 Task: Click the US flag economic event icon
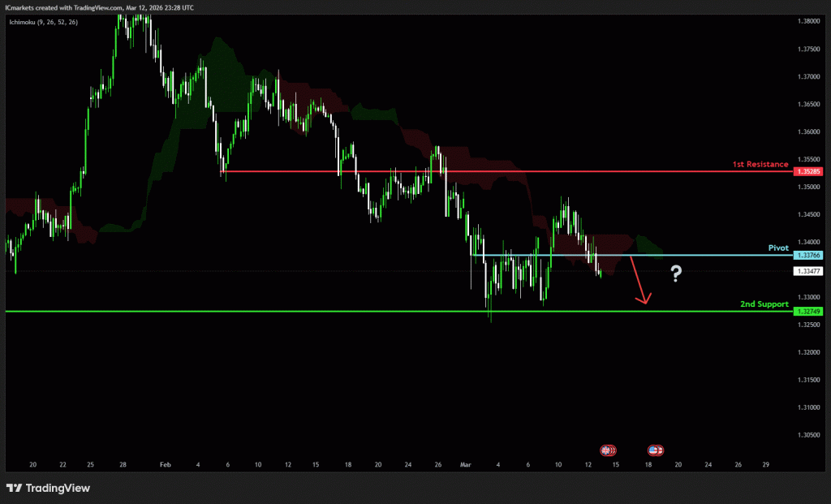[655, 449]
